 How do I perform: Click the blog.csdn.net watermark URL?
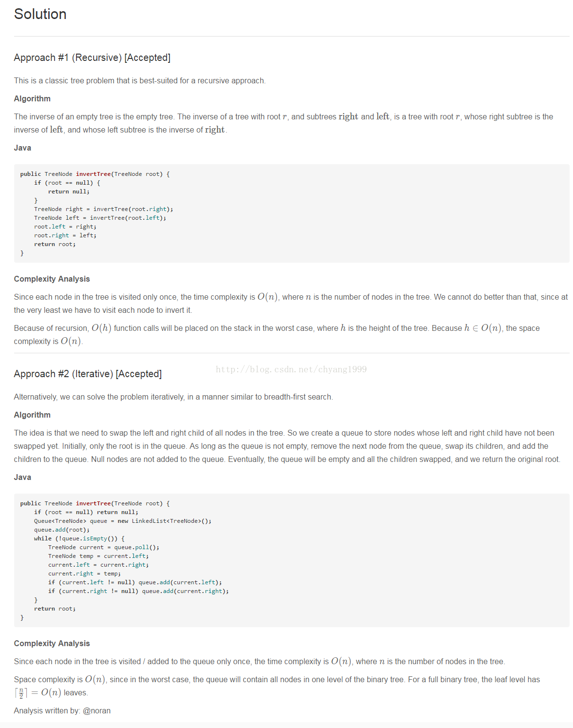(291, 369)
